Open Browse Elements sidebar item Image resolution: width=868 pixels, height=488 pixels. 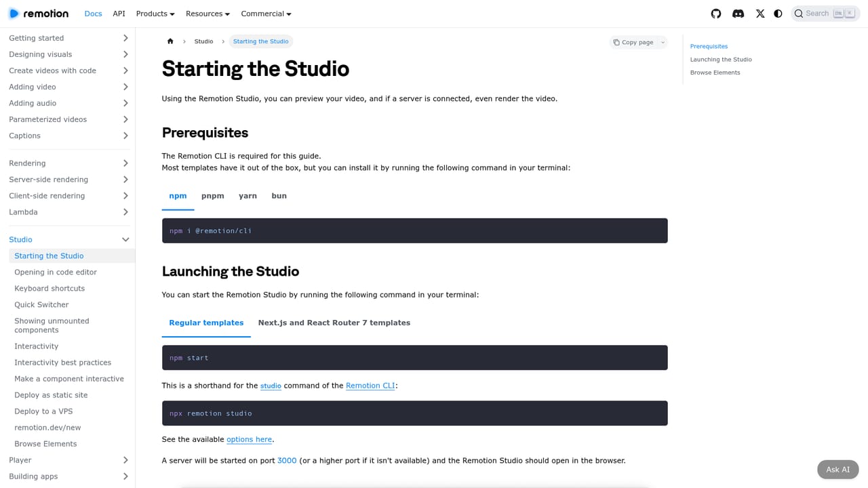tap(72, 444)
